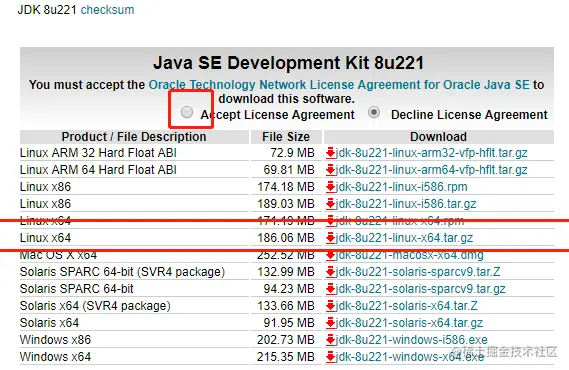
Task: Click the Download column header
Action: pos(438,137)
